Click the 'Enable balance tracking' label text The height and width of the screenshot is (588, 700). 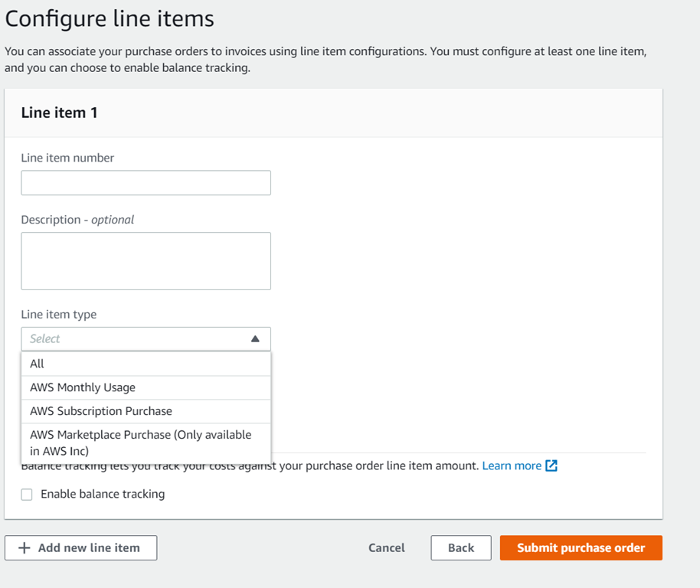click(103, 495)
